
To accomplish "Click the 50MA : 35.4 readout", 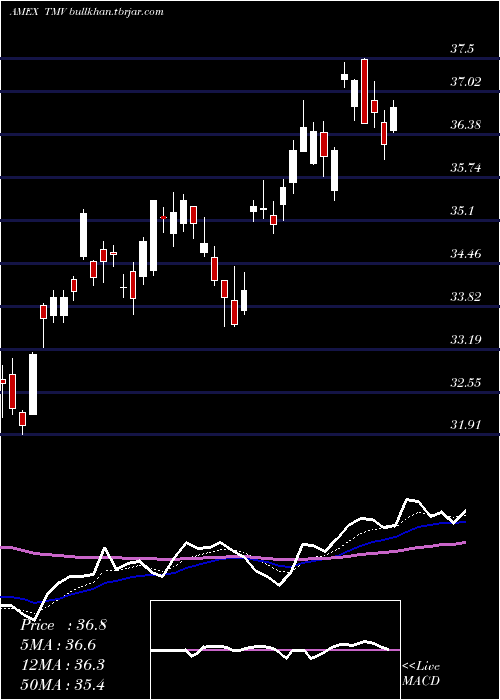I will pyautogui.click(x=62, y=684).
